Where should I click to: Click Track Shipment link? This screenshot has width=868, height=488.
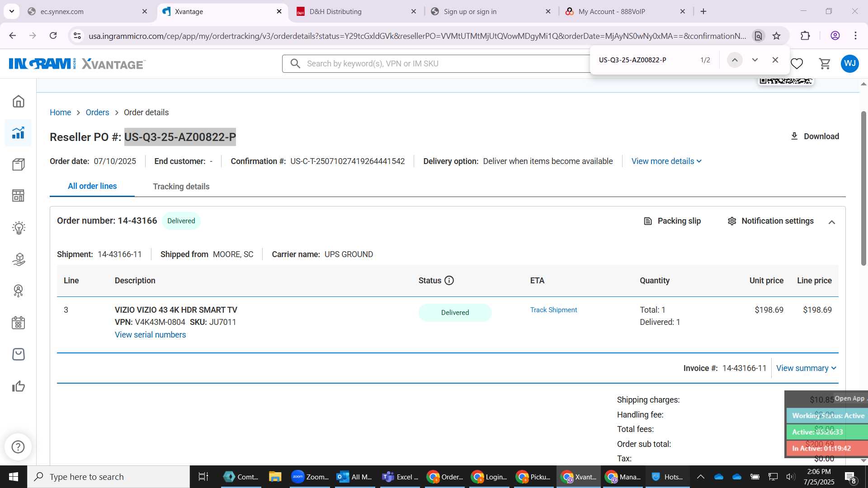coord(553,310)
